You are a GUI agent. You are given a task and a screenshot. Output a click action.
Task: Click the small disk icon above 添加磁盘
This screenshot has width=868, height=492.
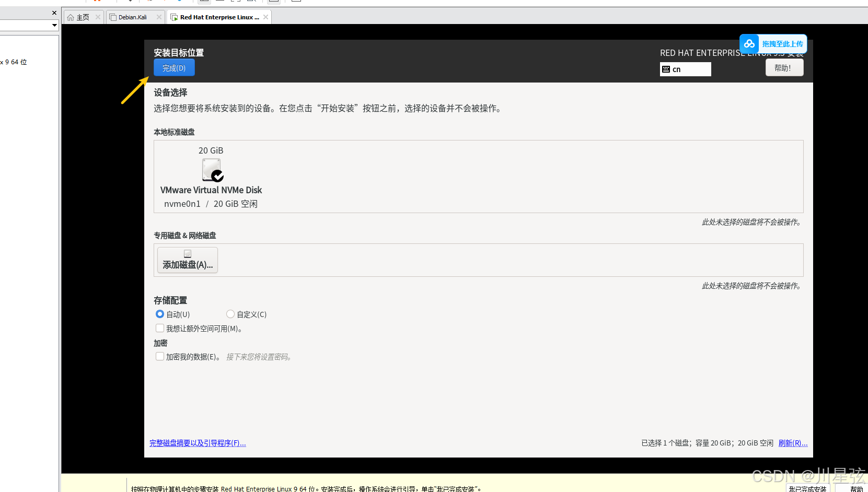click(x=188, y=254)
